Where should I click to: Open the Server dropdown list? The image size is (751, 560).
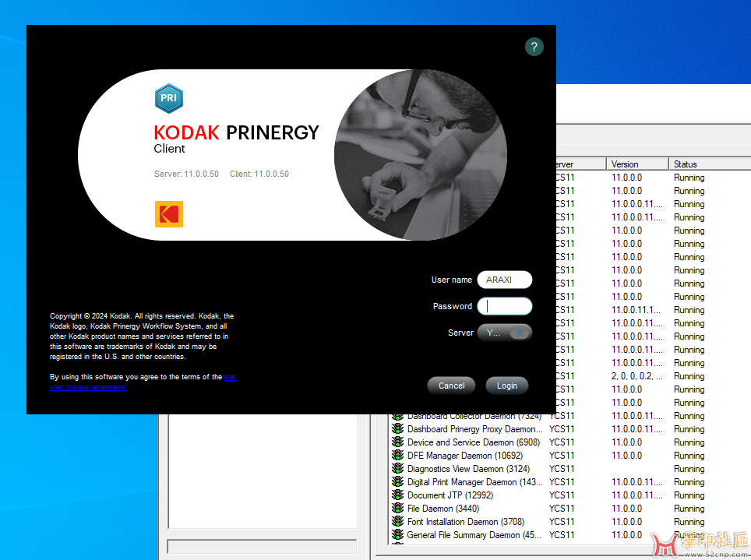click(504, 333)
